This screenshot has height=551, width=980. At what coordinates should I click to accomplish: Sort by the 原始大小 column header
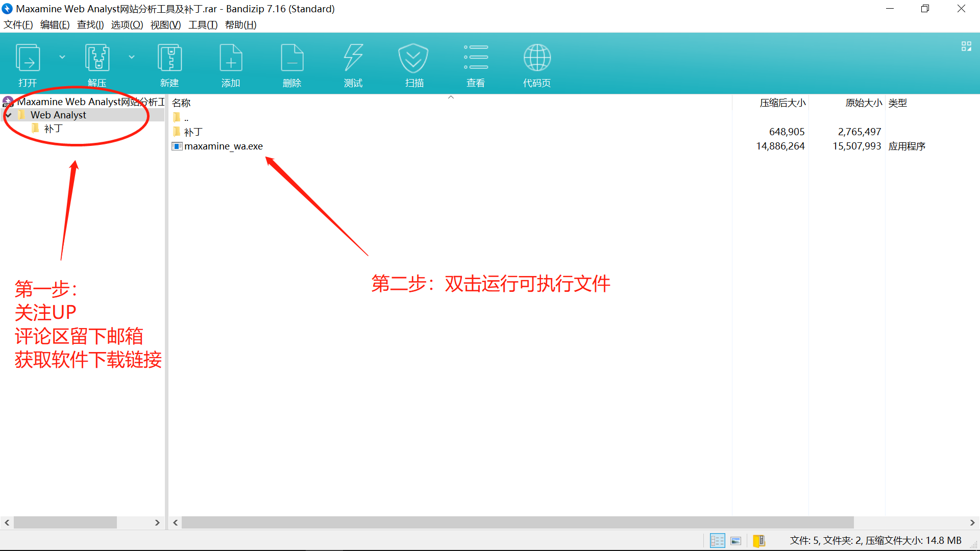coord(863,103)
